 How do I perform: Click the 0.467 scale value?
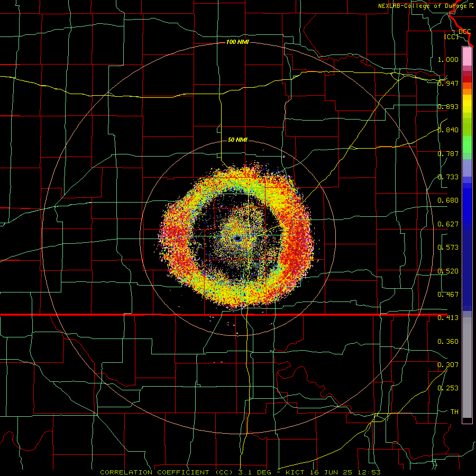[448, 294]
